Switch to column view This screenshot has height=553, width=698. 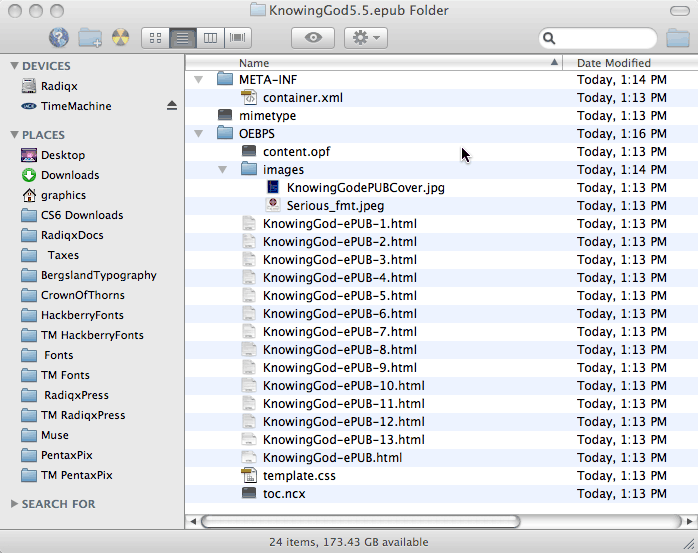point(210,38)
